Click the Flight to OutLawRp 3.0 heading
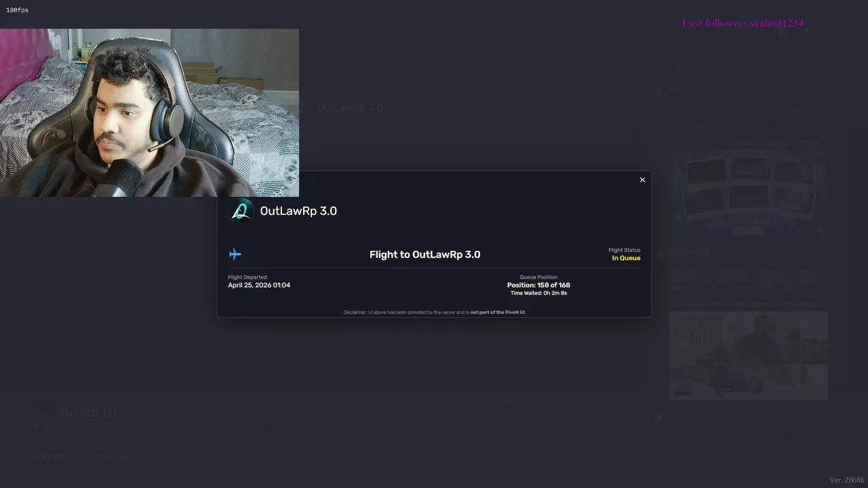 click(x=425, y=254)
